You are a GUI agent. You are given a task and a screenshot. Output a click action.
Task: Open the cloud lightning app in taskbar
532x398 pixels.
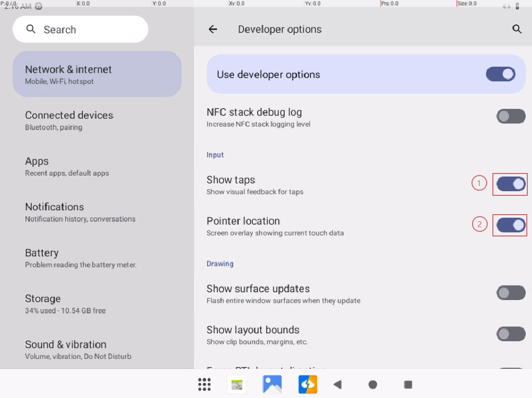[307, 384]
